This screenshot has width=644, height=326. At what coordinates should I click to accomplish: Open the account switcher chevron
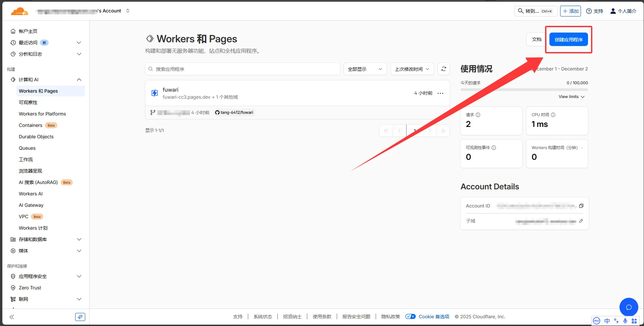(128, 11)
